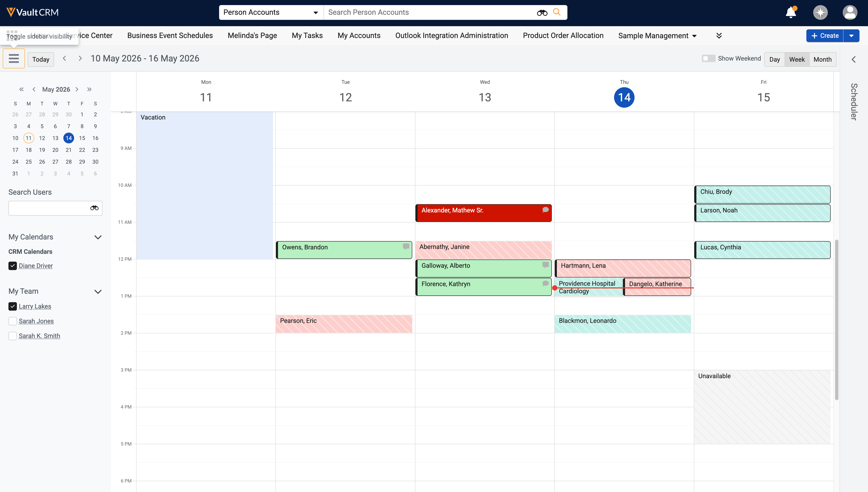868x492 pixels.
Task: Collapse the My Calendars section
Action: click(98, 237)
